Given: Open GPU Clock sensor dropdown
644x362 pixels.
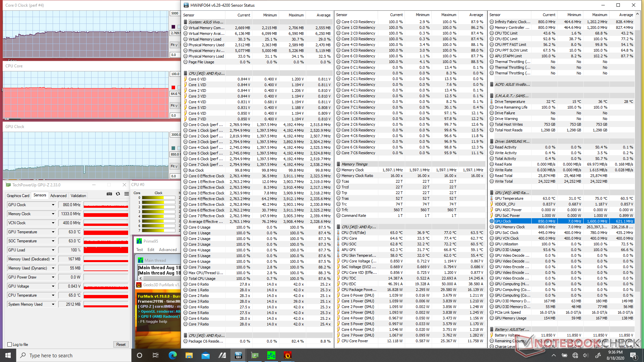Looking at the screenshot, I should [53, 205].
